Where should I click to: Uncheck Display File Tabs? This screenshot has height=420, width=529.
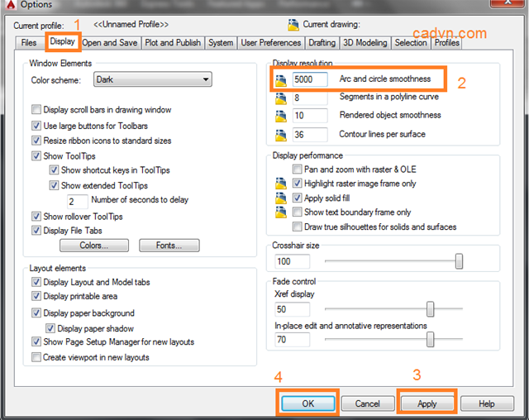36,231
